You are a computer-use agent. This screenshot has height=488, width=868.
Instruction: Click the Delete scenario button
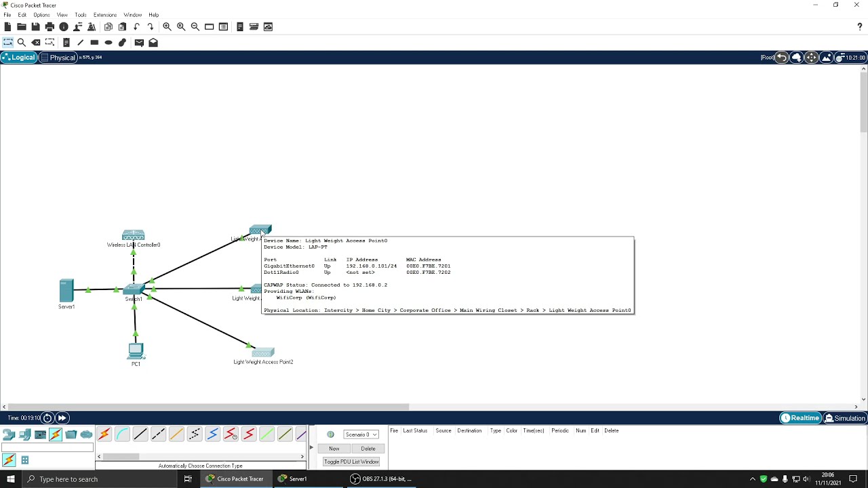point(368,449)
